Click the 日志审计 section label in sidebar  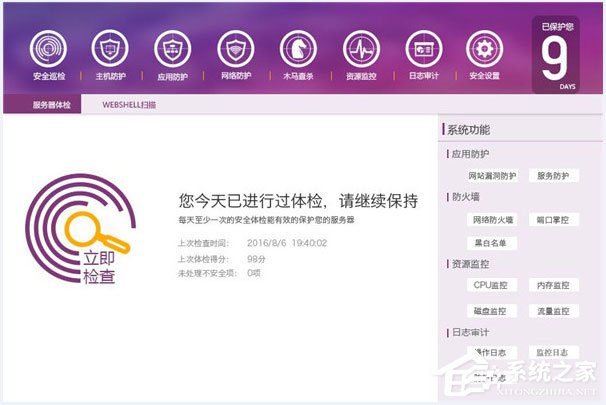[470, 332]
